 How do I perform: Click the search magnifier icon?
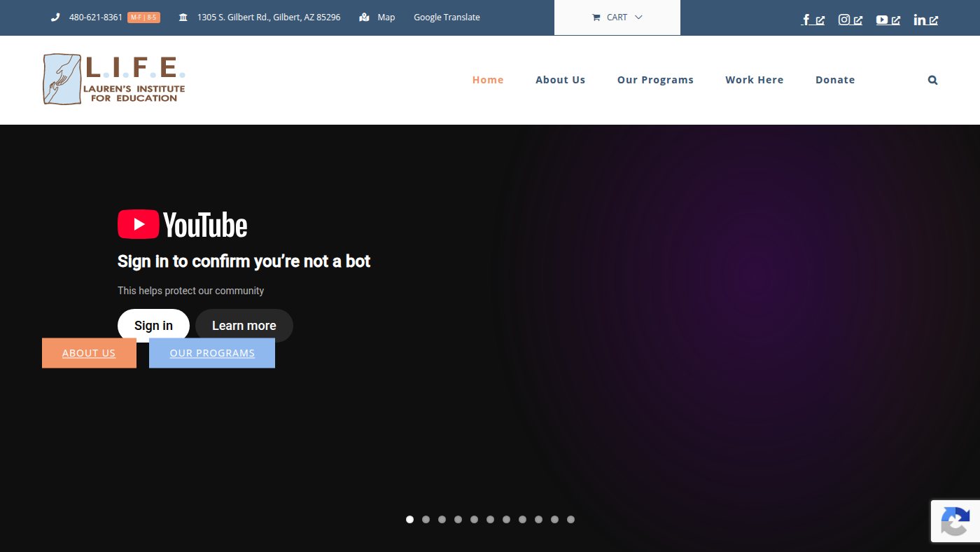932,80
